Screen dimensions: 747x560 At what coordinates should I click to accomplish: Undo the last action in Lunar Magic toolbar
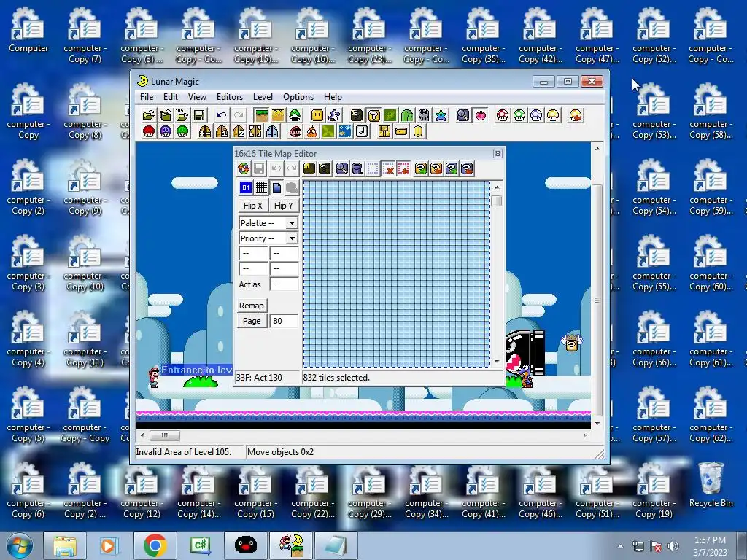[222, 114]
